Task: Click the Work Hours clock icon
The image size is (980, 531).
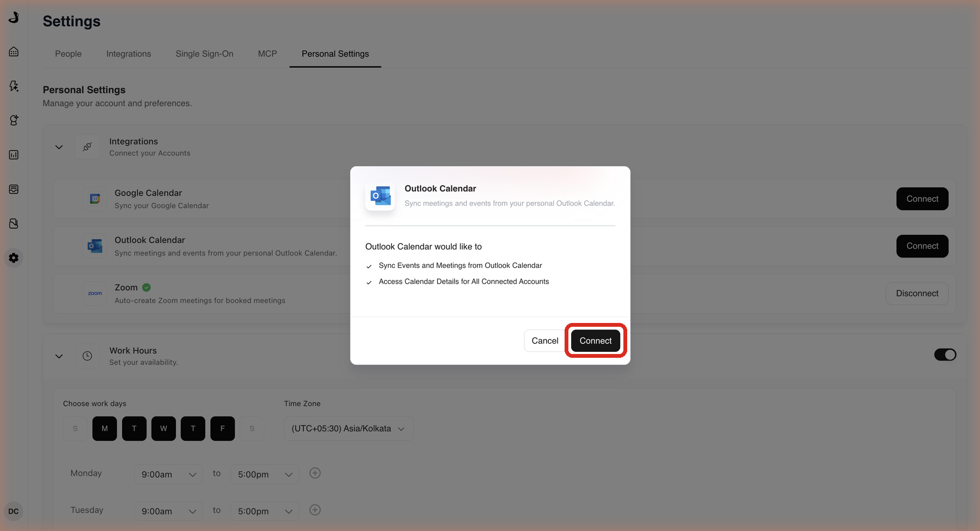Action: pos(87,356)
